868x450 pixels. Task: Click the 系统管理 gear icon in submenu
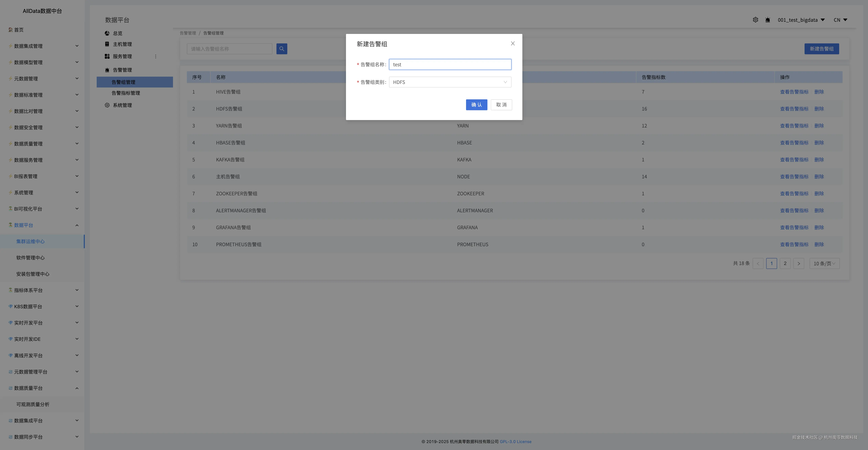(107, 105)
